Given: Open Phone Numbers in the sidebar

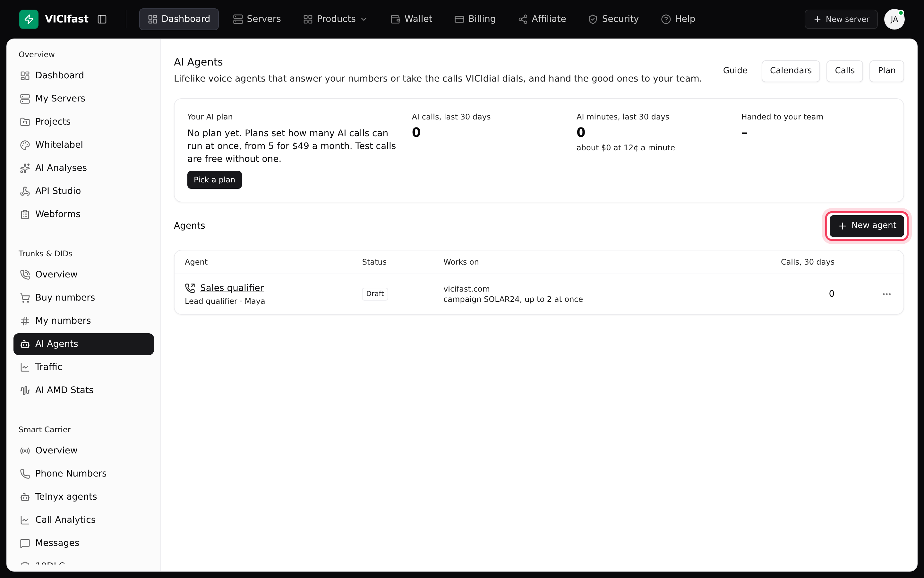Looking at the screenshot, I should [84, 474].
